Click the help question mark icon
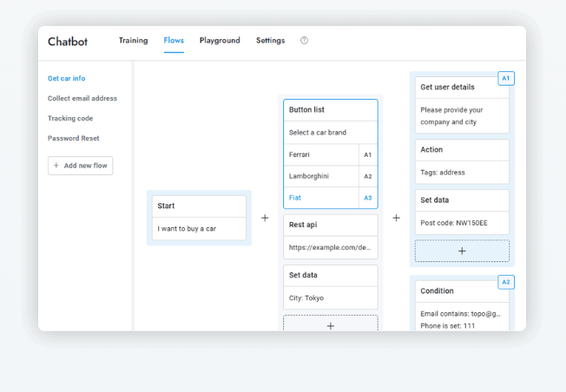The width and height of the screenshot is (566, 392). click(304, 41)
